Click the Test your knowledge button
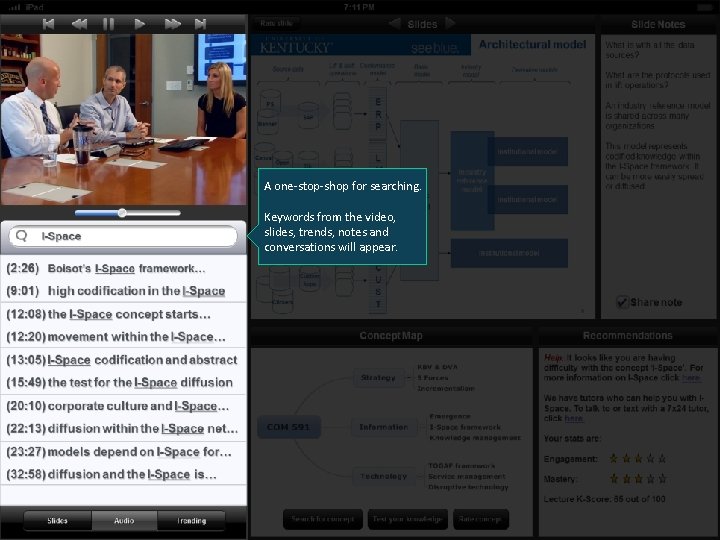The height and width of the screenshot is (540, 720). point(408,519)
